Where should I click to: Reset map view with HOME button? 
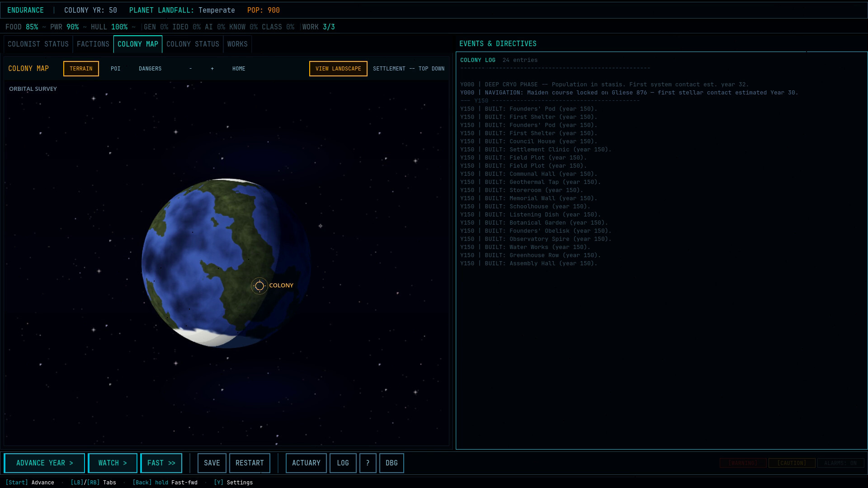pyautogui.click(x=239, y=69)
